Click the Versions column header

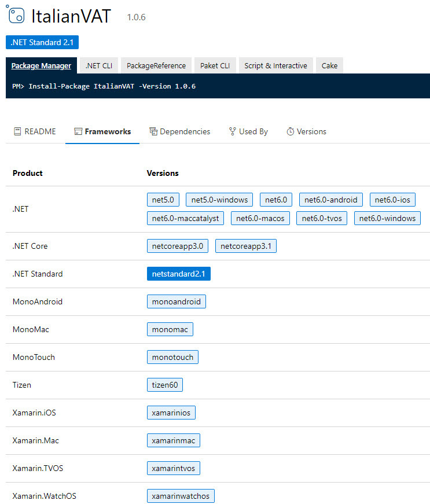click(163, 173)
